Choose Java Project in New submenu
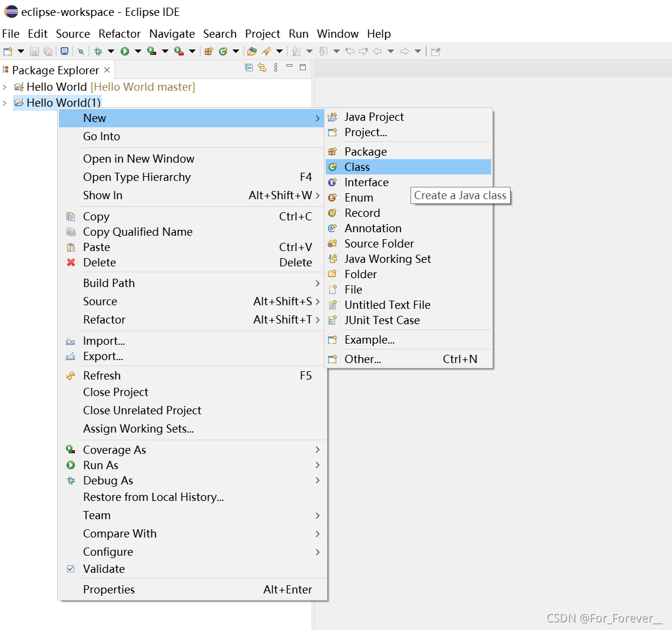 tap(408, 117)
